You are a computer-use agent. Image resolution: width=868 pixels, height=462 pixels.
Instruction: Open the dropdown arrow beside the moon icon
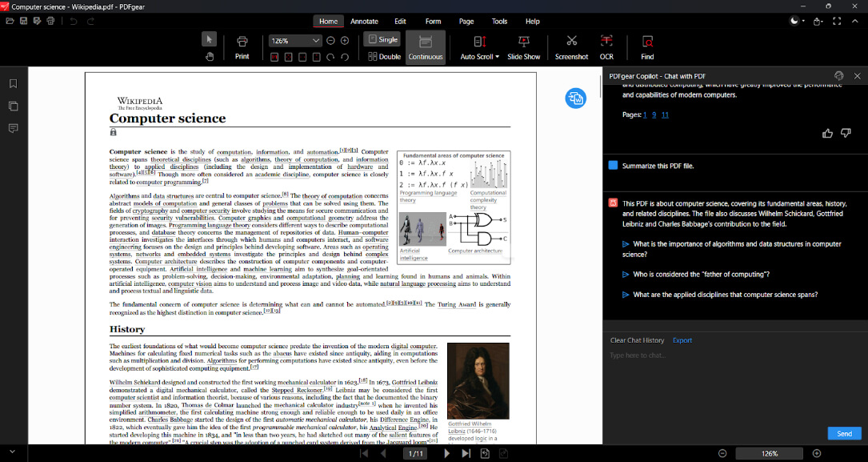(x=803, y=22)
